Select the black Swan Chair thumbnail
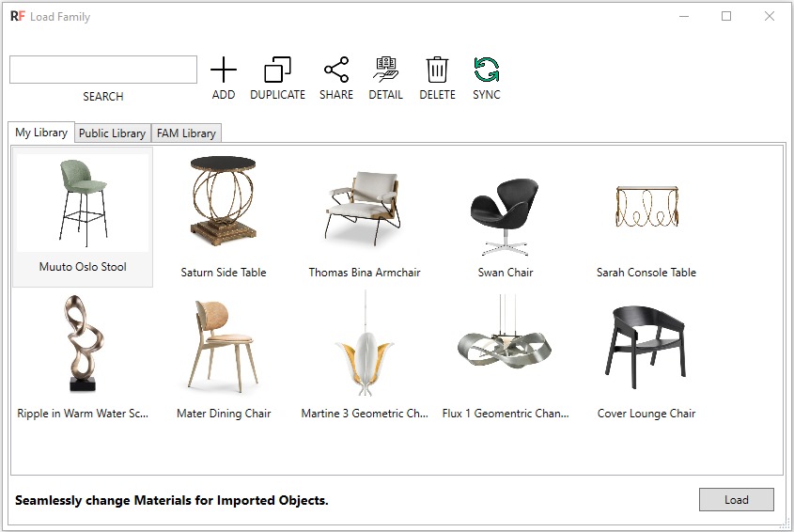 coord(505,217)
